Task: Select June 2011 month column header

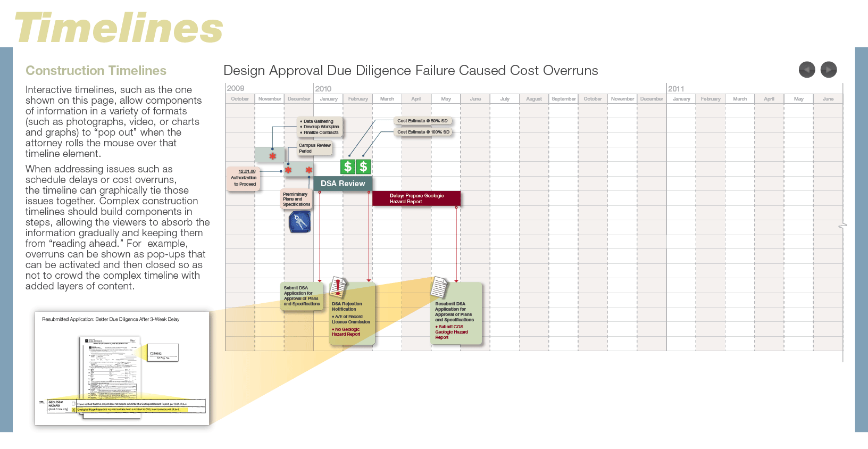Action: [x=828, y=99]
